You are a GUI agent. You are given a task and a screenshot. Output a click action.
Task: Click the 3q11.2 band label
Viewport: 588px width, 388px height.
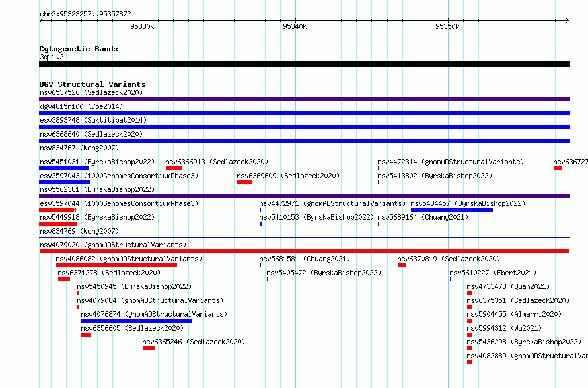[x=52, y=57]
